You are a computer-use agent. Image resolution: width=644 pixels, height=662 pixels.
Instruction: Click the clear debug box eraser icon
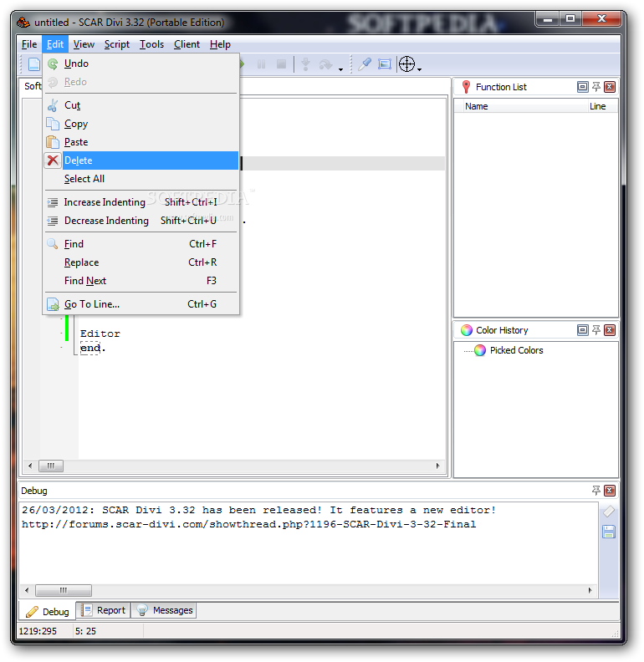pos(609,512)
